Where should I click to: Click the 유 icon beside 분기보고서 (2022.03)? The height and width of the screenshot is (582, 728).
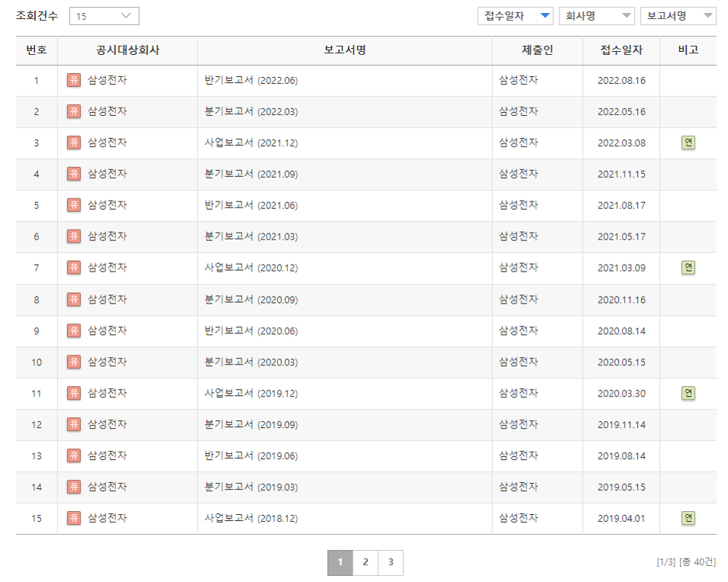[74, 111]
